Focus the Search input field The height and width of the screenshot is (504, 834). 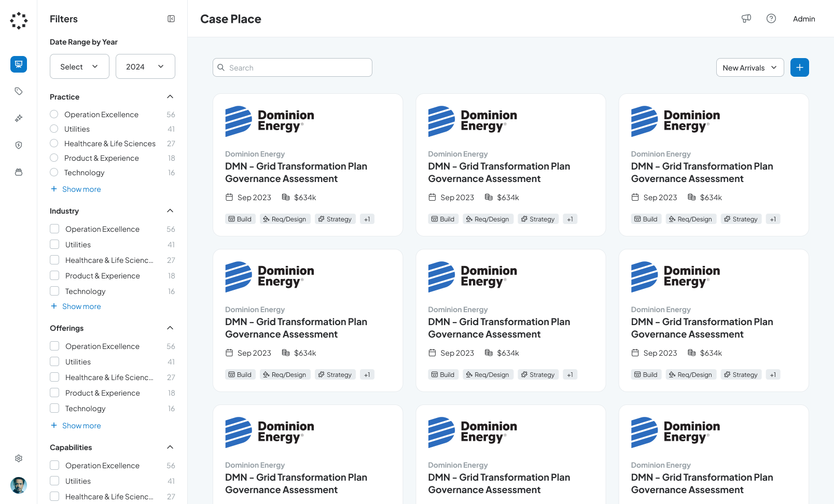[x=293, y=67]
